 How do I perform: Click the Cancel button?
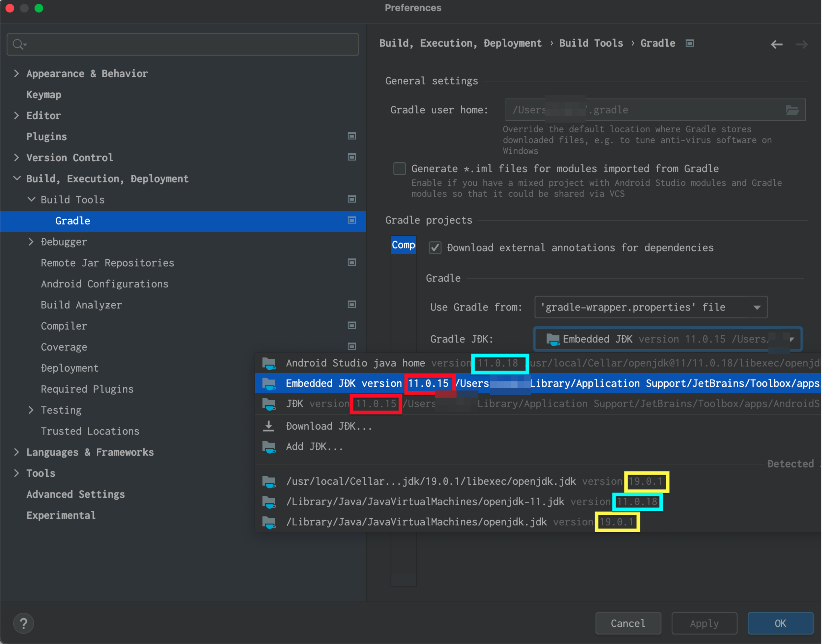click(x=628, y=624)
